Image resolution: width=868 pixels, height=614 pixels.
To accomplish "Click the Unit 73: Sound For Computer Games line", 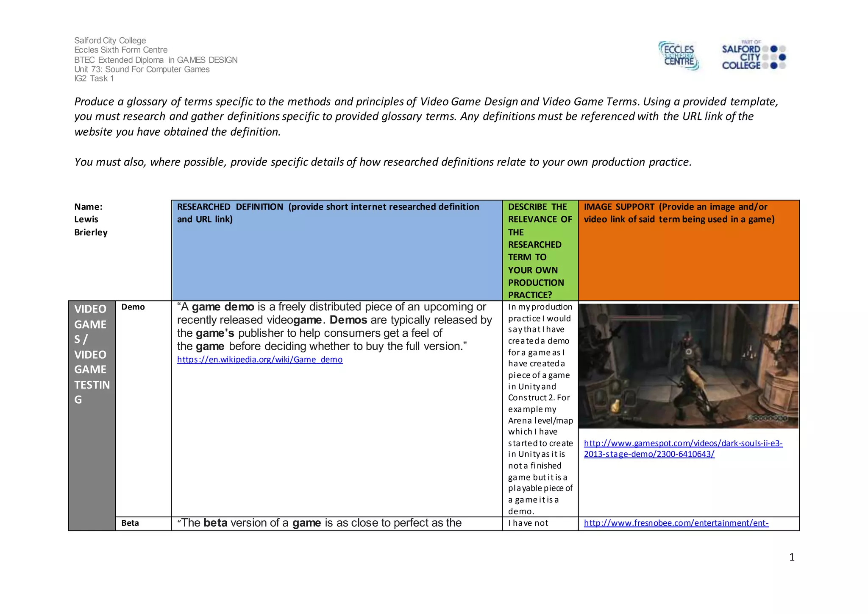I will [142, 69].
